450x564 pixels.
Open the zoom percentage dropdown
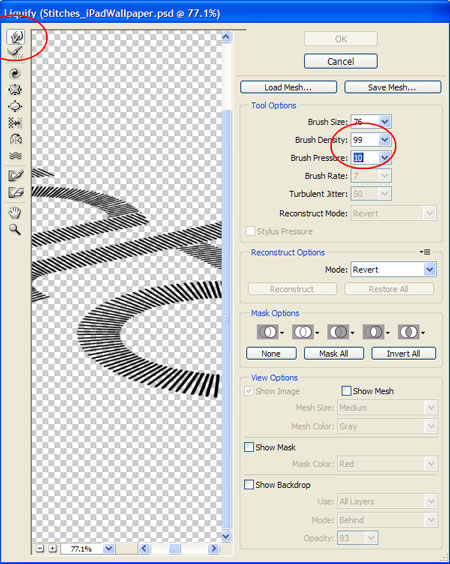coord(109,549)
